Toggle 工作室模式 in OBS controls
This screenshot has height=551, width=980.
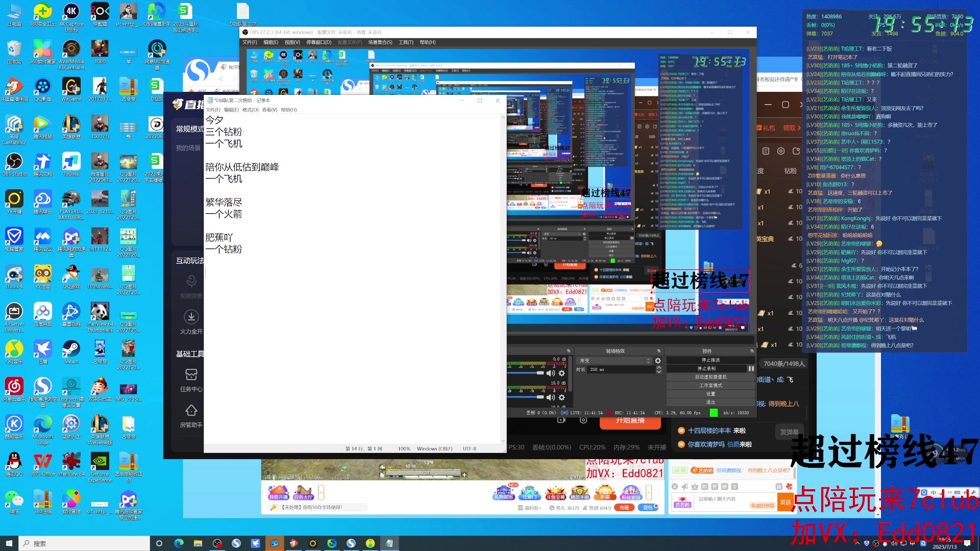(710, 386)
